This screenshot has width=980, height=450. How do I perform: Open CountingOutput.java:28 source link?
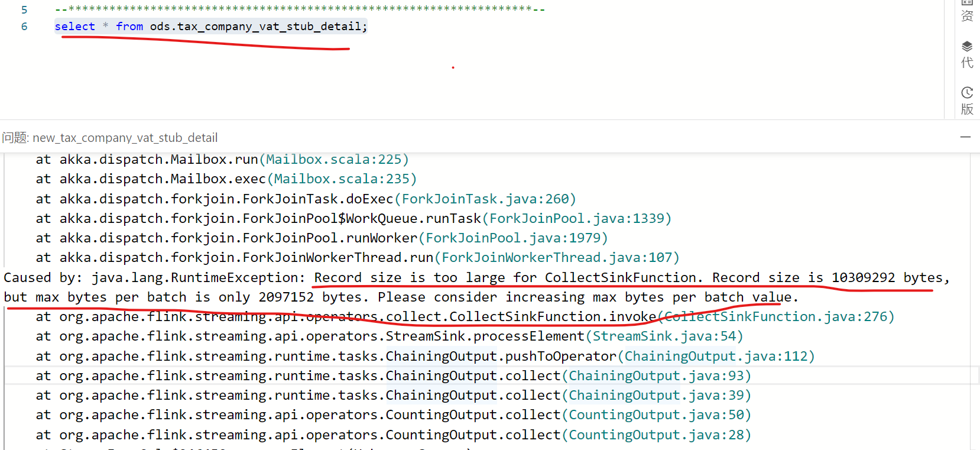click(x=657, y=435)
